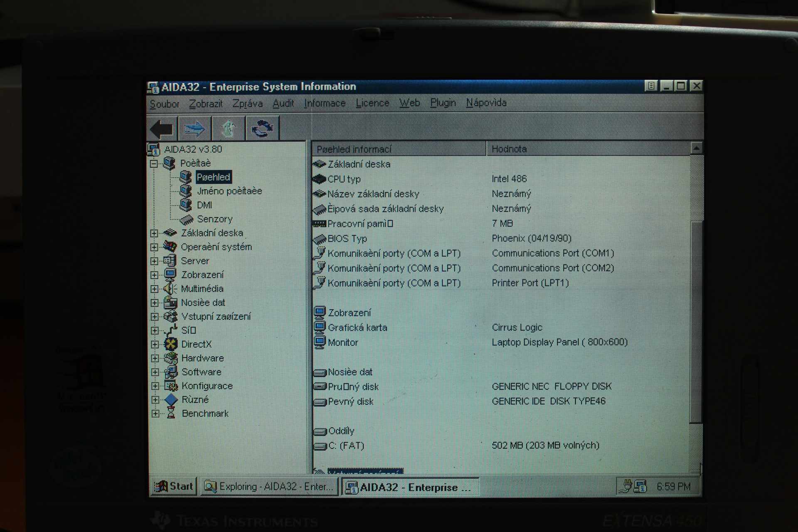Expand the Benchmark tree node
Viewport: 798px width, 532px height.
155,414
